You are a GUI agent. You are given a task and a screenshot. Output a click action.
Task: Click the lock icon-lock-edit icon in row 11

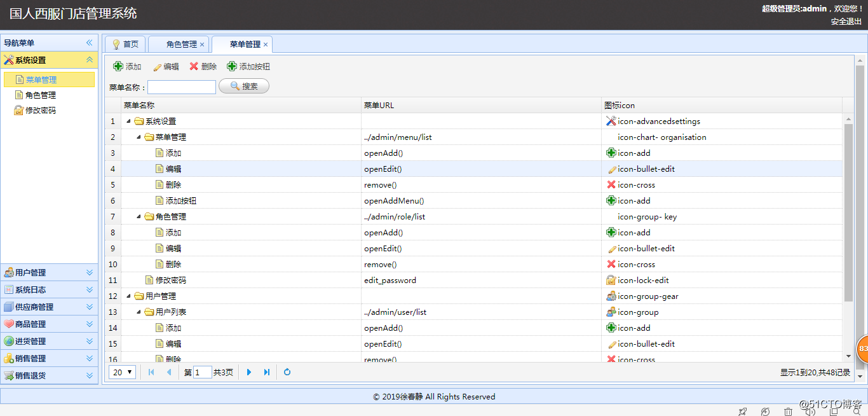(x=611, y=280)
